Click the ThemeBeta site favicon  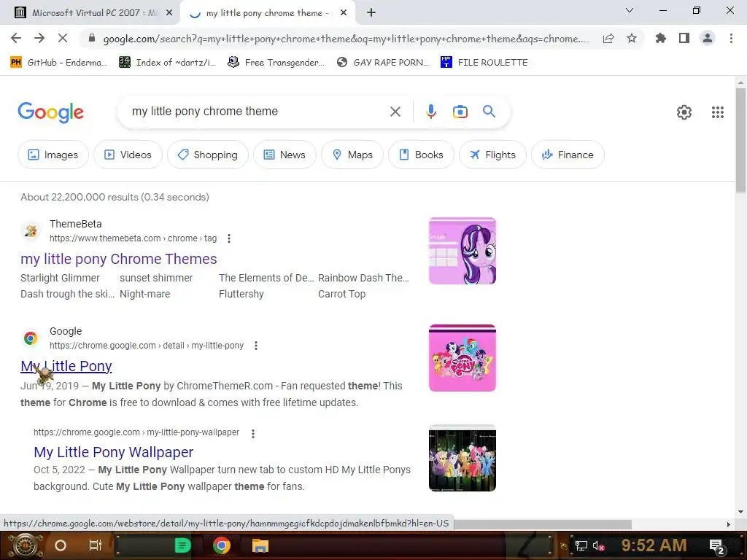(x=31, y=231)
